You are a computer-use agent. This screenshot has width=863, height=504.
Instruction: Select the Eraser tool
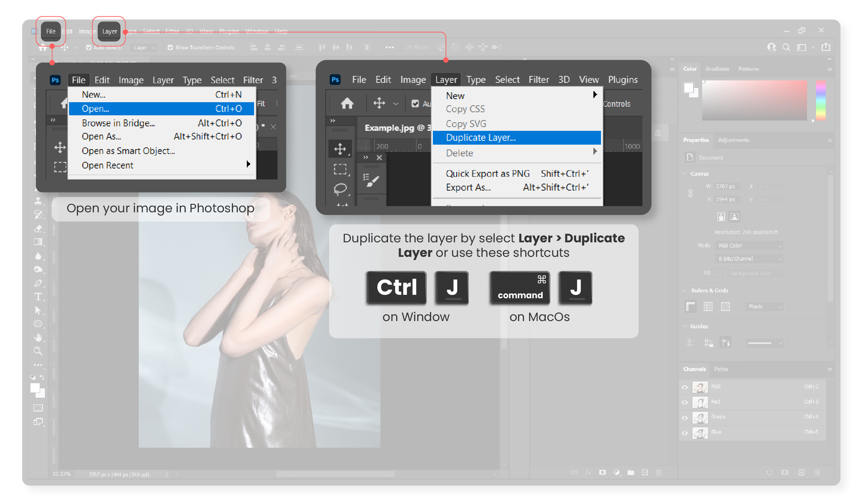pyautogui.click(x=38, y=228)
